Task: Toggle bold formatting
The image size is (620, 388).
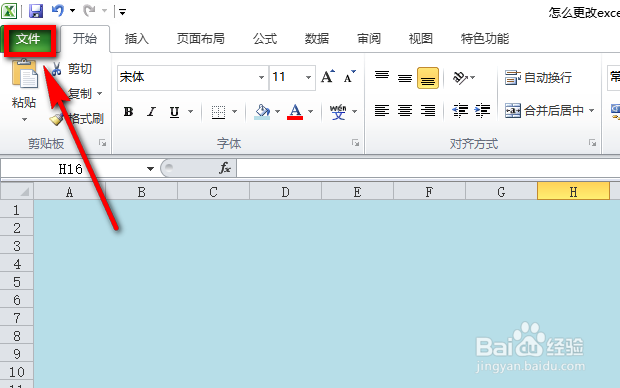Action: [129, 112]
